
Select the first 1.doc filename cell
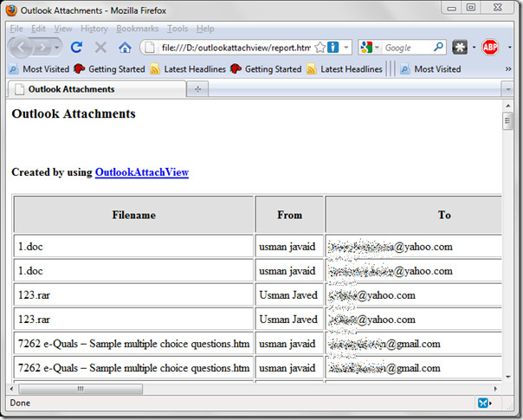click(133, 247)
